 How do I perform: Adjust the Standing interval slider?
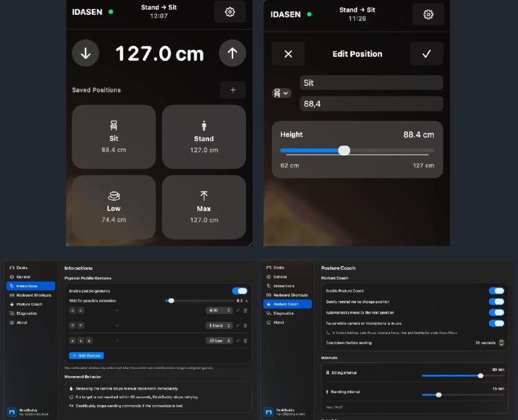point(439,395)
